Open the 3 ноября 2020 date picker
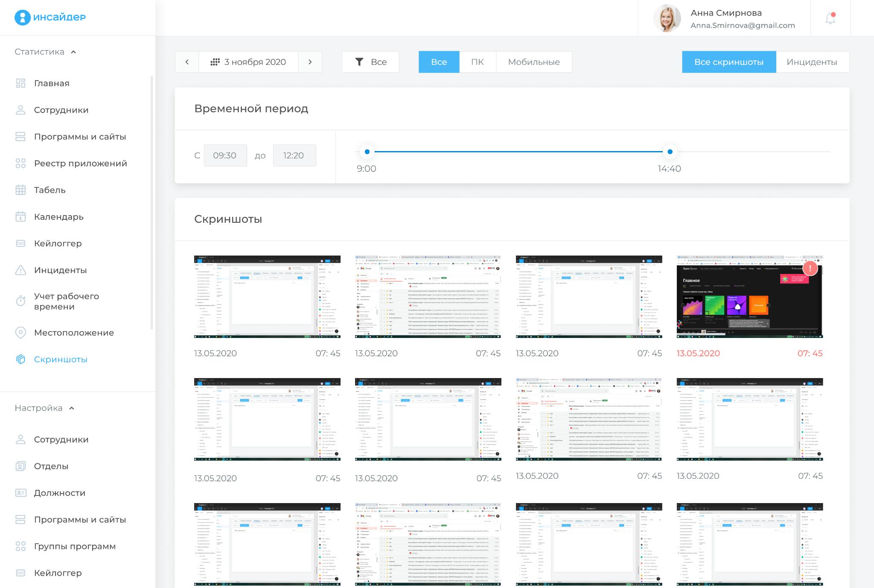 tap(248, 62)
